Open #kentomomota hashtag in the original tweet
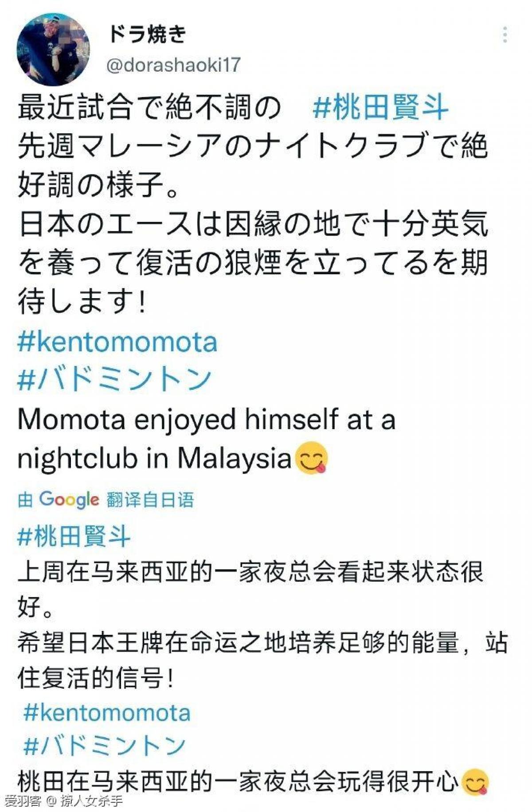Viewport: 532px width, 812px height. pos(117,342)
